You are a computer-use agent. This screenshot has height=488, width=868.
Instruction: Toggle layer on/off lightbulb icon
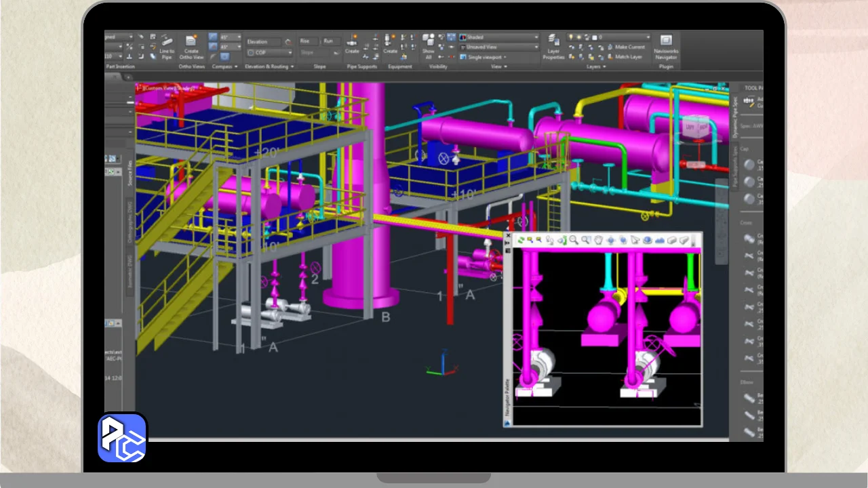[571, 37]
